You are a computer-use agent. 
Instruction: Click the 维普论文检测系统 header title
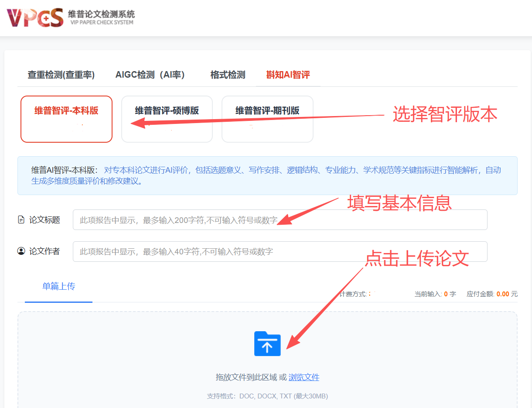pos(101,14)
